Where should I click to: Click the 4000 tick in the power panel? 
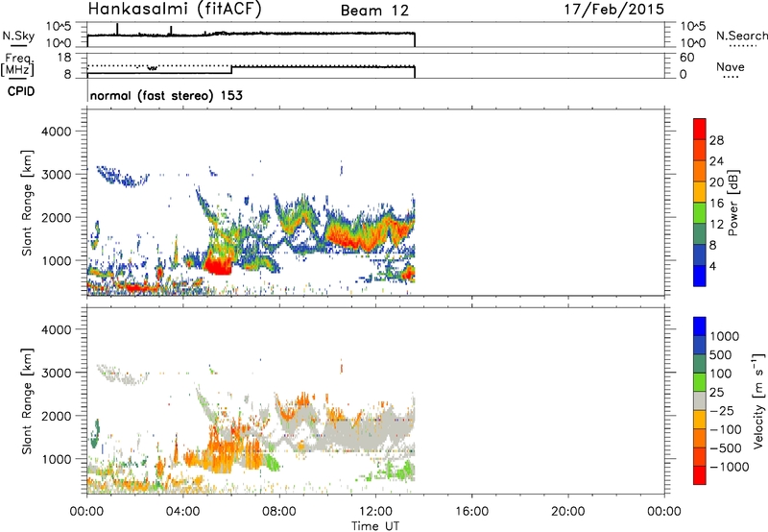click(57, 132)
